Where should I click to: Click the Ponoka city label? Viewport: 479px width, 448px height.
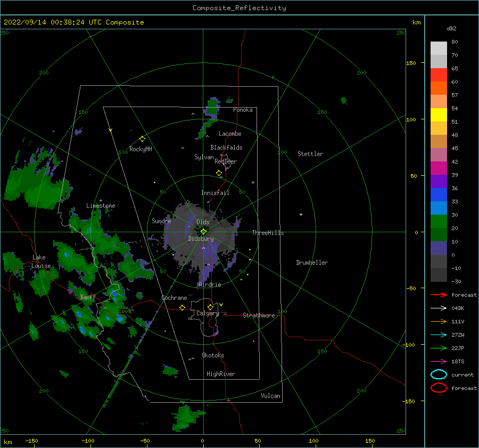pyautogui.click(x=243, y=110)
